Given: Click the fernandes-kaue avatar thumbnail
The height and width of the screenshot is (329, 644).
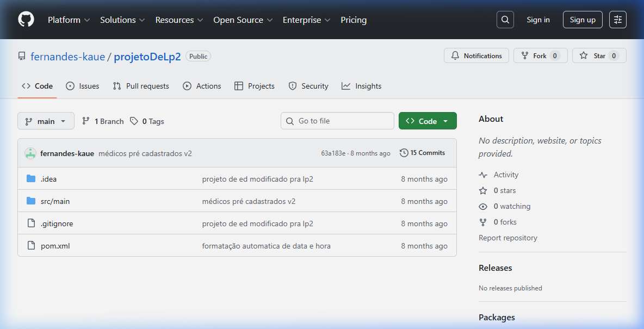Looking at the screenshot, I should coord(30,153).
